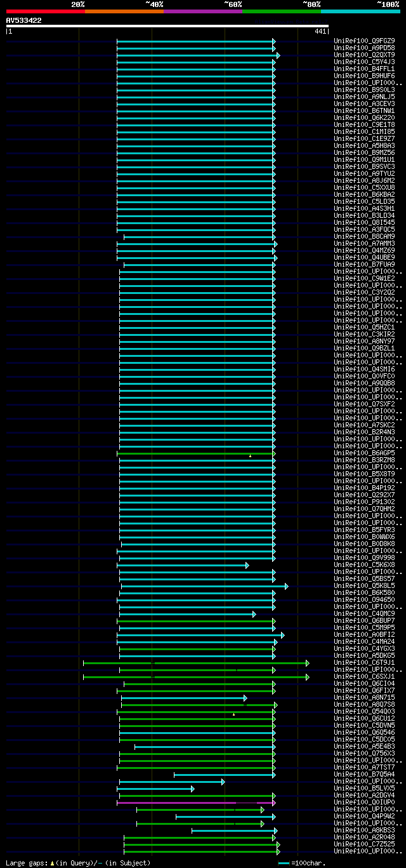The image size is (406, 868).
Task: Click the cyan ~100% identity legend bar
Action: pos(360,11)
